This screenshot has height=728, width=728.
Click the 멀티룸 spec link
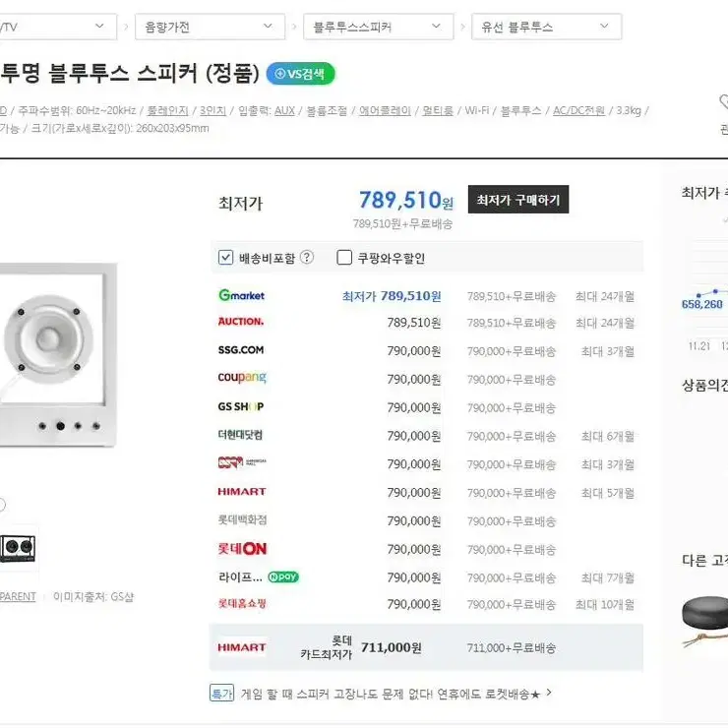pyautogui.click(x=438, y=110)
